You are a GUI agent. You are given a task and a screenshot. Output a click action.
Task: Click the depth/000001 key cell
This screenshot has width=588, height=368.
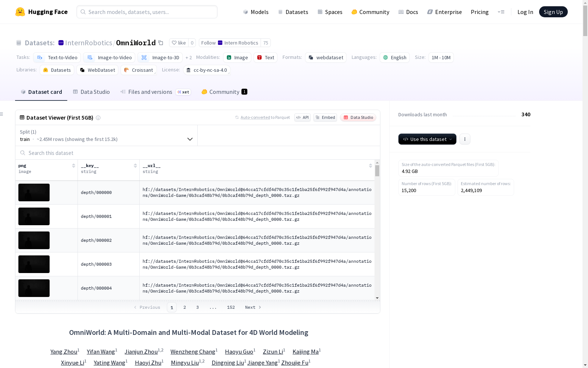tap(108, 216)
